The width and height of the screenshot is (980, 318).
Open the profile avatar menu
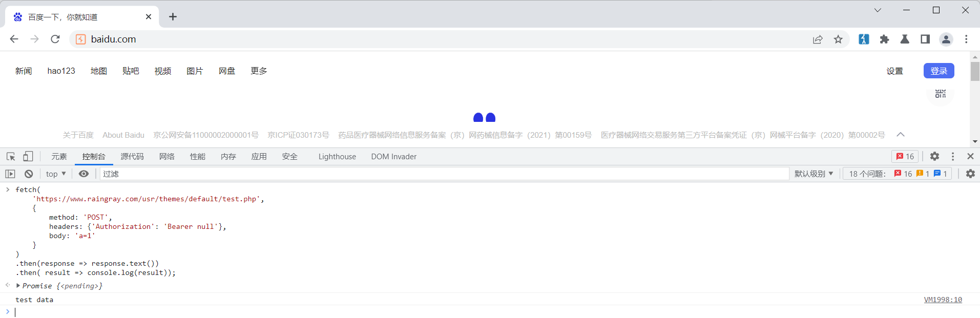point(946,39)
